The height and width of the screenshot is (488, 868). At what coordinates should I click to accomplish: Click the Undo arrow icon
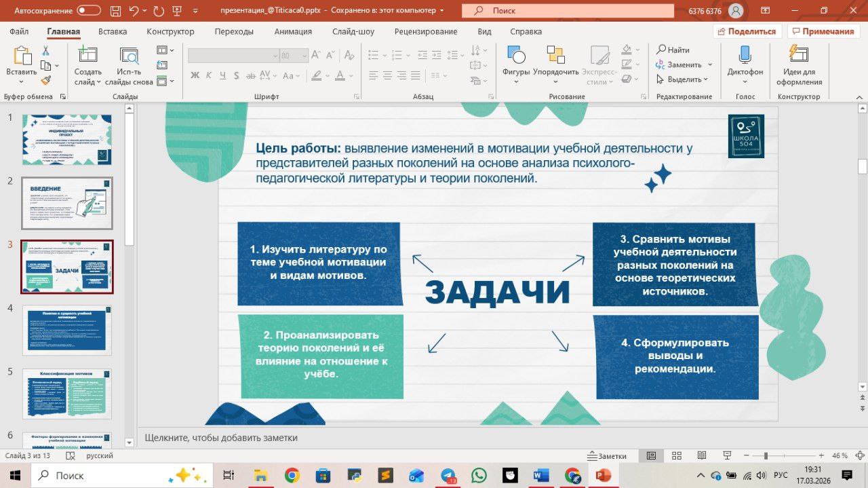pos(134,11)
